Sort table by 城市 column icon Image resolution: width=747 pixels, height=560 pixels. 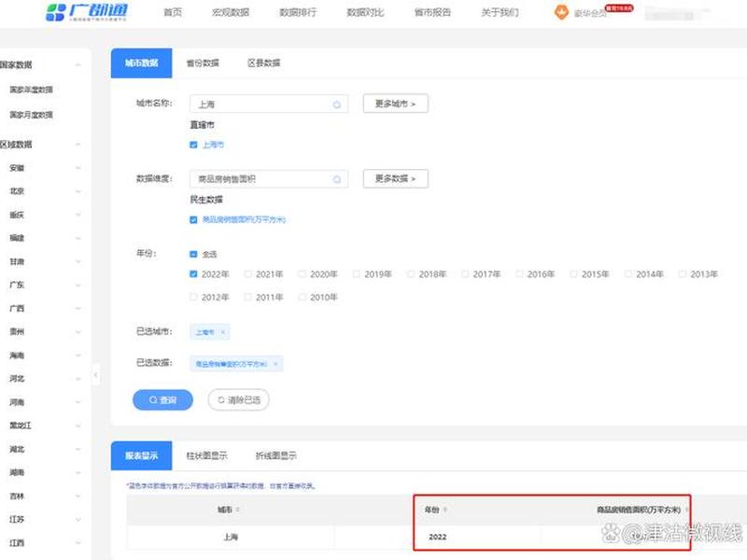(238, 510)
